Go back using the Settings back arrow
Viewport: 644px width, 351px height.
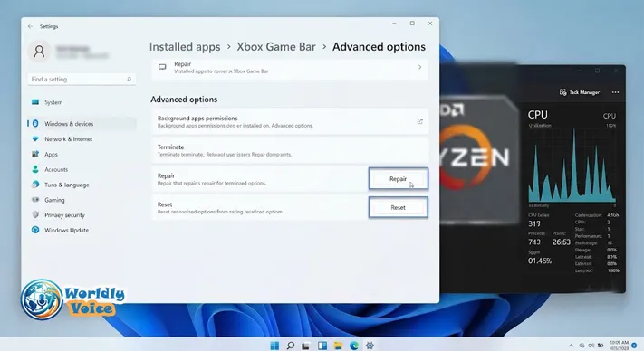click(x=30, y=26)
